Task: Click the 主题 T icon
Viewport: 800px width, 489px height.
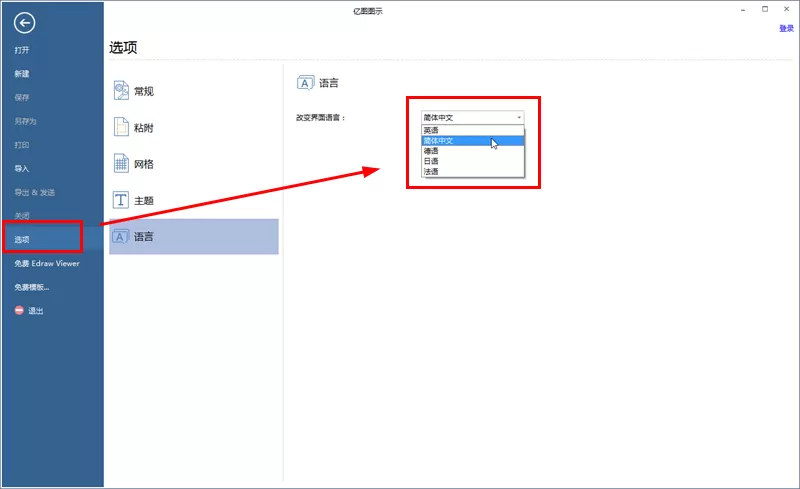Action: click(x=121, y=200)
